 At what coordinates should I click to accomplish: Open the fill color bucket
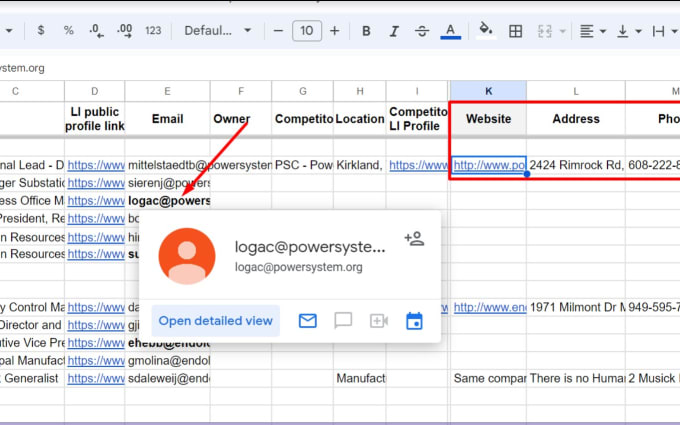[487, 30]
